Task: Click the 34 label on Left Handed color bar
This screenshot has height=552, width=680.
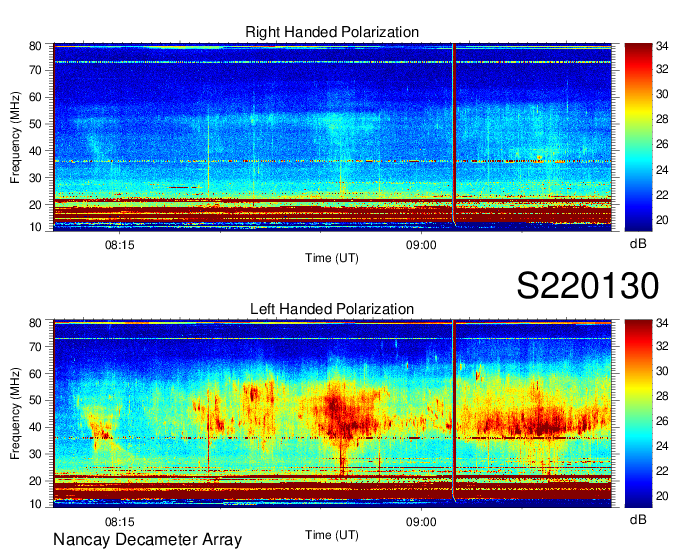Action: click(x=662, y=323)
